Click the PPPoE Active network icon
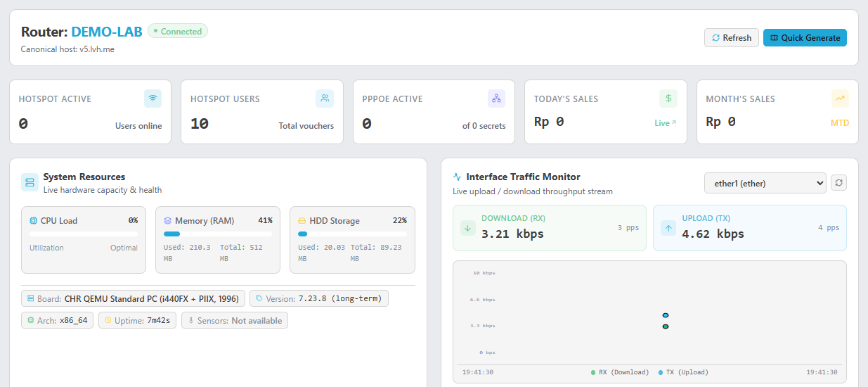This screenshot has height=387, width=868. pyautogui.click(x=496, y=99)
